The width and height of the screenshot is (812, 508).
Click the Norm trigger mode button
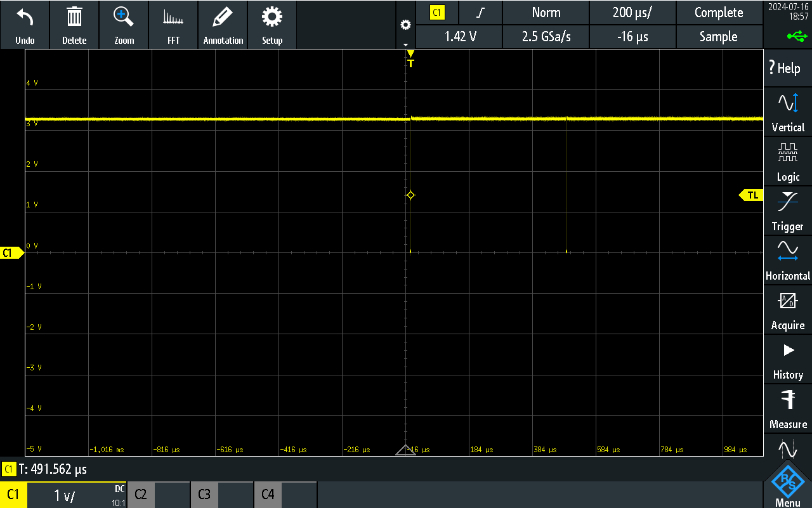[546, 12]
